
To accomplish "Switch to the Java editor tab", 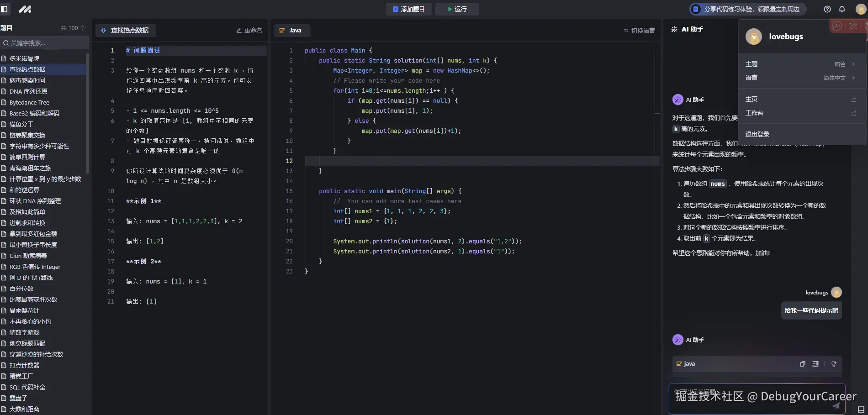I will coord(292,30).
